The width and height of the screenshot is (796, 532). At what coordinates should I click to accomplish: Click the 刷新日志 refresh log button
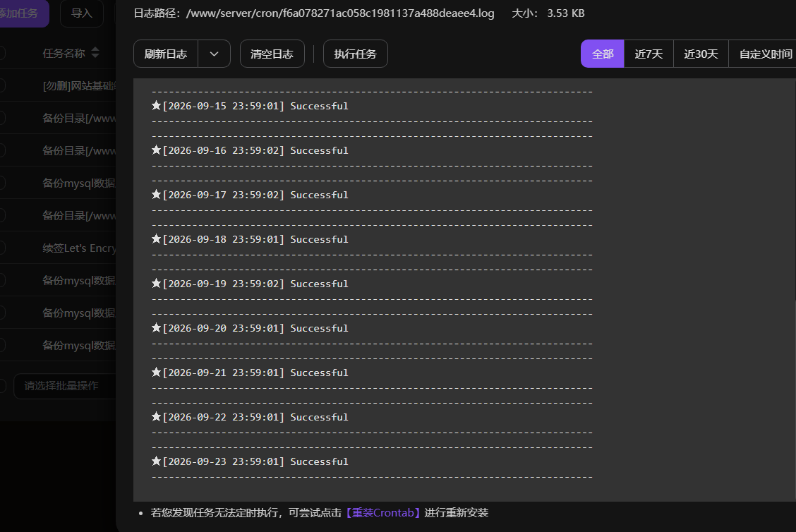coord(166,54)
